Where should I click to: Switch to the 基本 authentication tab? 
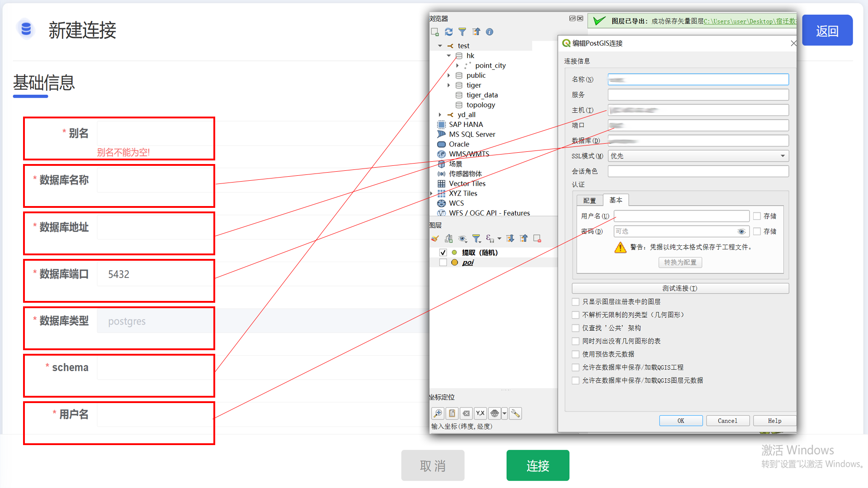click(615, 200)
